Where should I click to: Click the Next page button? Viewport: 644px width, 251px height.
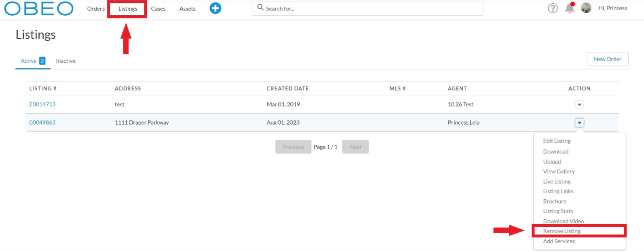[355, 147]
